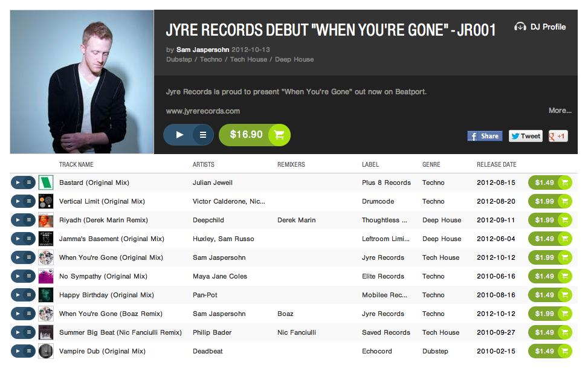Add whole chart to queue using header list icon
This screenshot has height=371, width=588.
click(203, 135)
